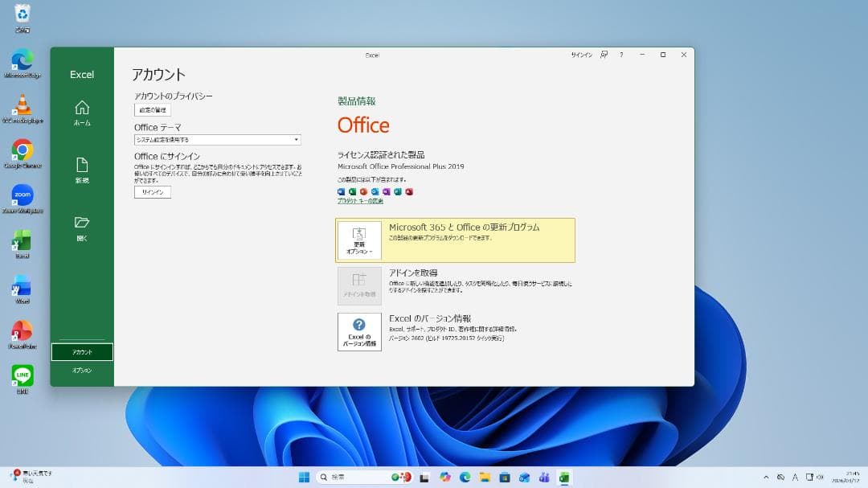The image size is (868, 488).
Task: Click the VLC media player desktop shortcut
Action: (23, 109)
